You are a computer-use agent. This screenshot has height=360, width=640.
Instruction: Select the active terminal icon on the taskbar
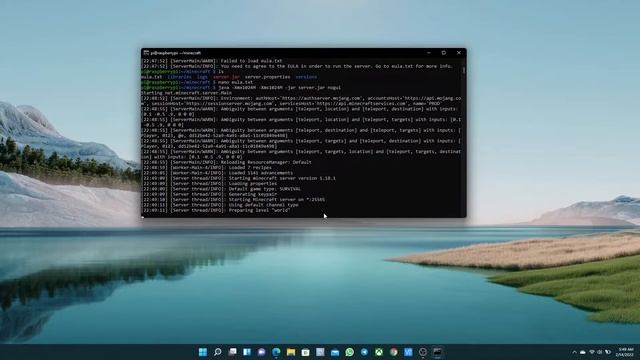[x=437, y=352]
